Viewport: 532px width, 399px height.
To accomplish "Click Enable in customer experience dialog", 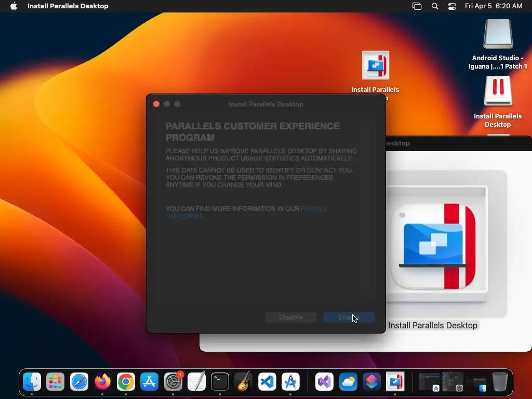I will coord(349,317).
